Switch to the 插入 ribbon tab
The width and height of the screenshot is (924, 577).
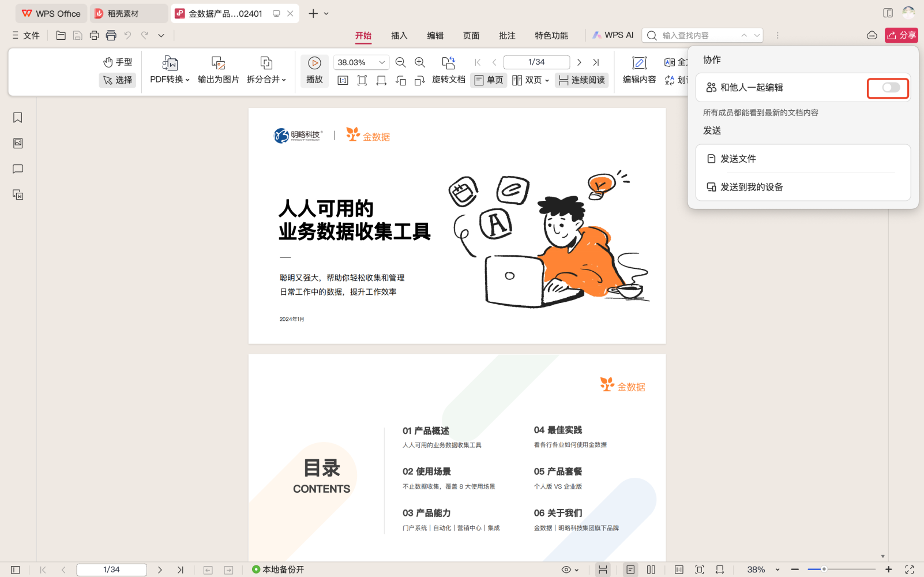click(399, 35)
